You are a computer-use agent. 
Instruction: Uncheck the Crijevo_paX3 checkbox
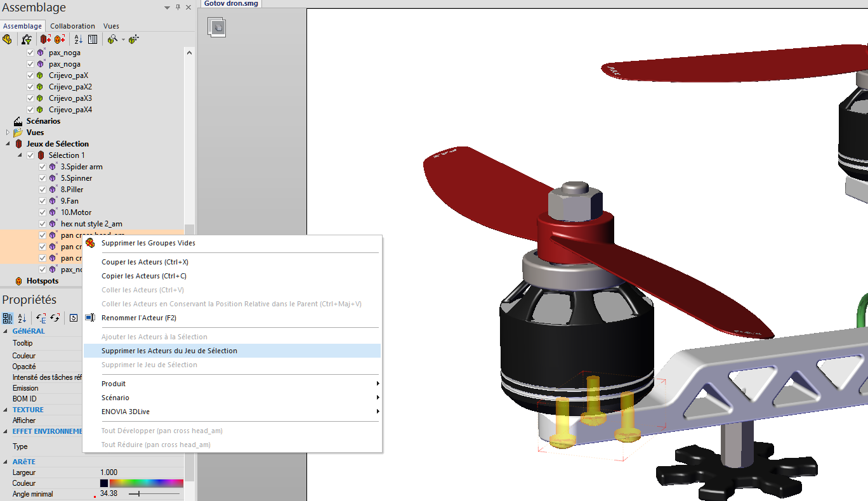click(x=30, y=98)
